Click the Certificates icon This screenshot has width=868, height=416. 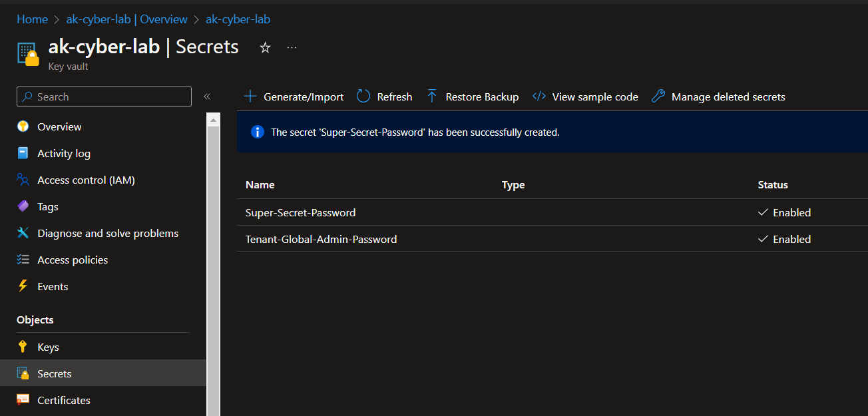pyautogui.click(x=23, y=400)
